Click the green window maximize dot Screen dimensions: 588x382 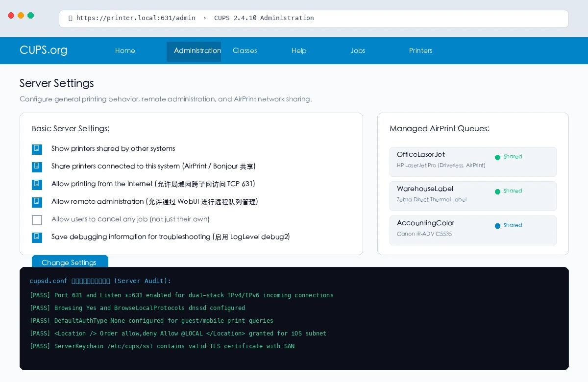point(30,16)
